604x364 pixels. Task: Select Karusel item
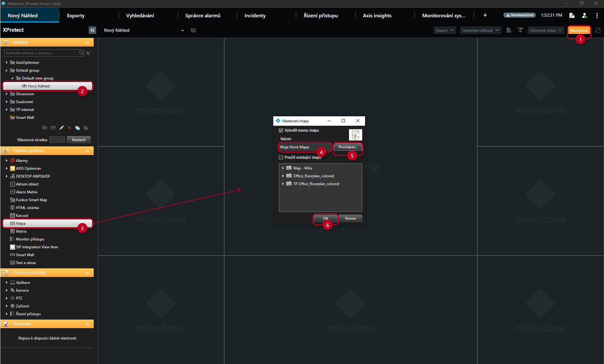pyautogui.click(x=22, y=216)
